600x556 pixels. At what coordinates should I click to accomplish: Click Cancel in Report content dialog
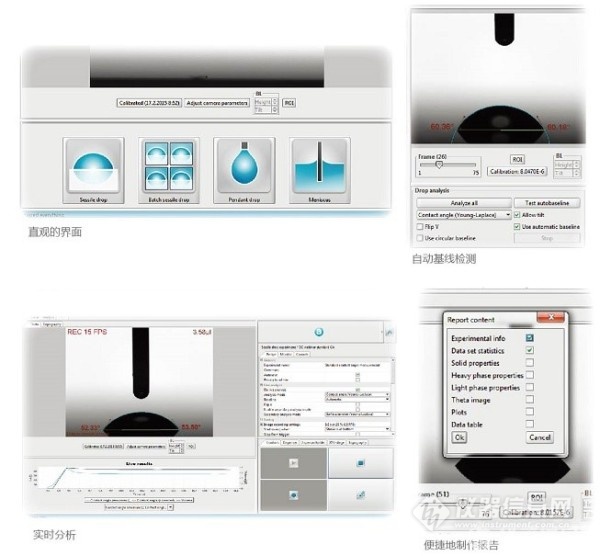click(x=539, y=437)
